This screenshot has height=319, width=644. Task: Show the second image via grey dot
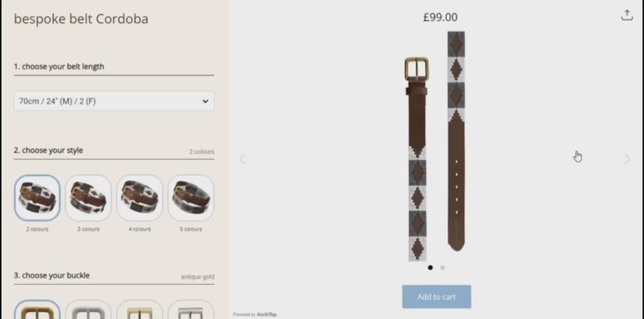click(442, 267)
